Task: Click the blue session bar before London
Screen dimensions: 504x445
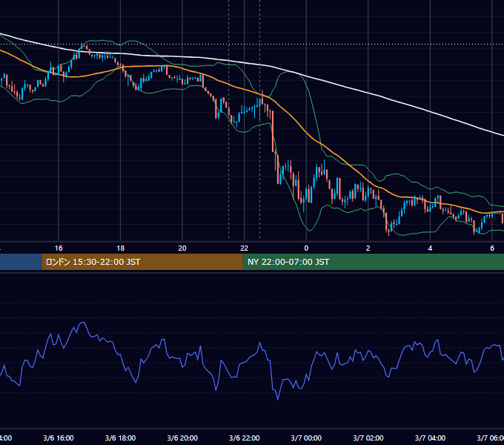Action: (21, 262)
